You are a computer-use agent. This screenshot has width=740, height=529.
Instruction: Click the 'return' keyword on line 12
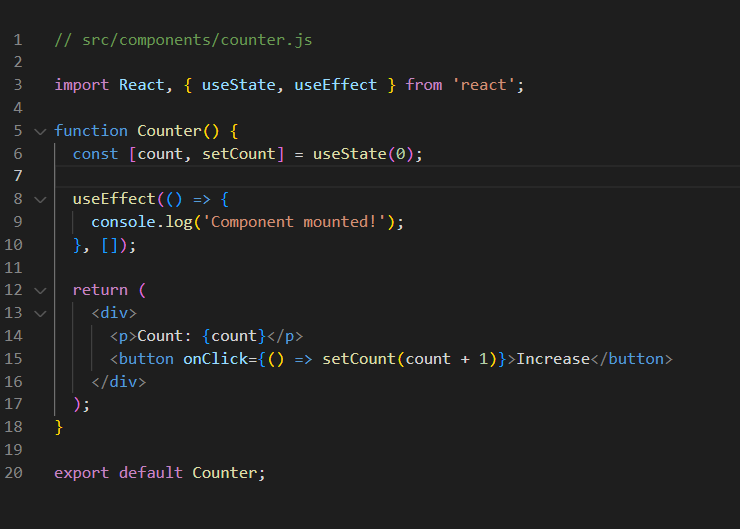coord(100,290)
